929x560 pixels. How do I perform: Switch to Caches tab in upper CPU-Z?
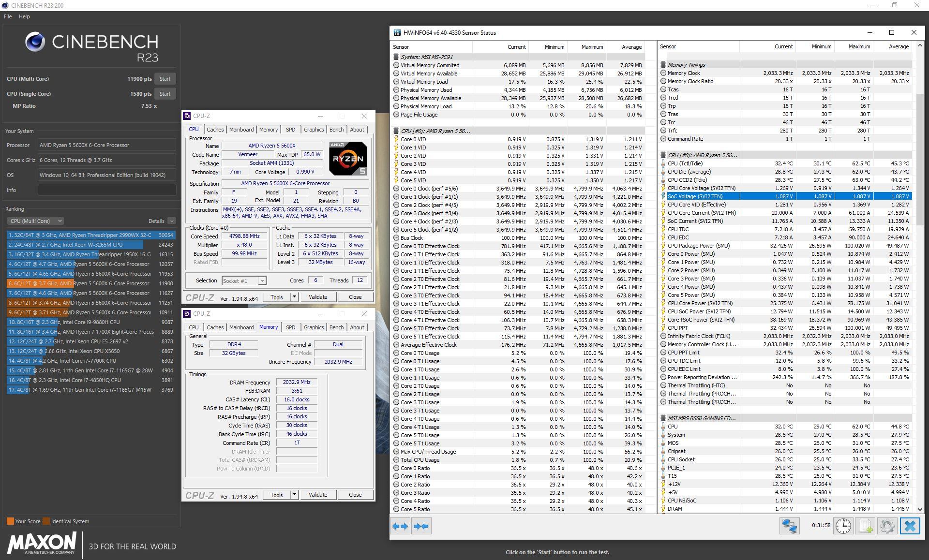[x=215, y=130]
